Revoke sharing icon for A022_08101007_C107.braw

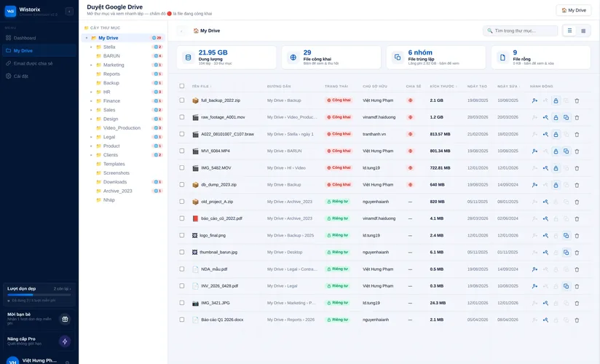coord(545,135)
